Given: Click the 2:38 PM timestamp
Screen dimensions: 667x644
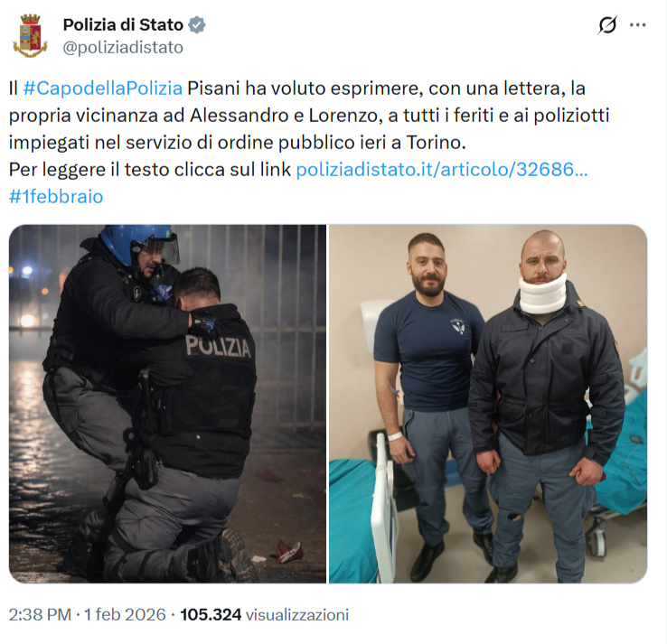Looking at the screenshot, I should click(40, 615).
